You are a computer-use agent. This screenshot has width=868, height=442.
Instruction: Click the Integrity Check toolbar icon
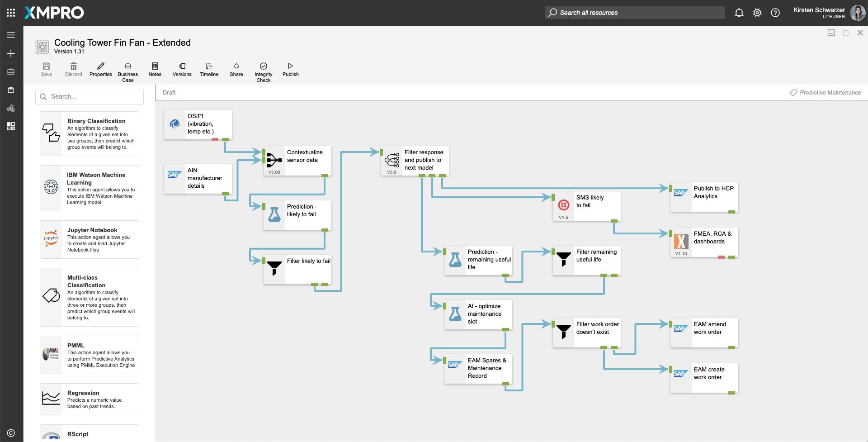263,67
